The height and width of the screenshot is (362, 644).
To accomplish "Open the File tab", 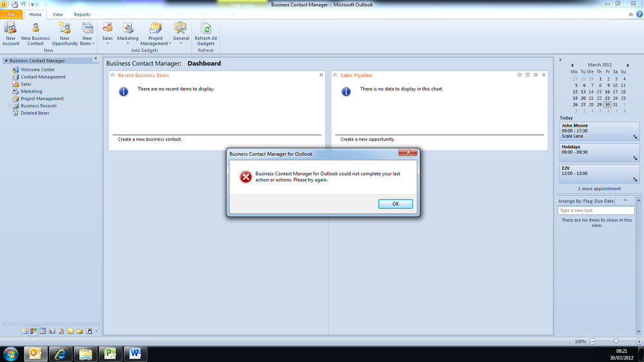I will point(11,14).
